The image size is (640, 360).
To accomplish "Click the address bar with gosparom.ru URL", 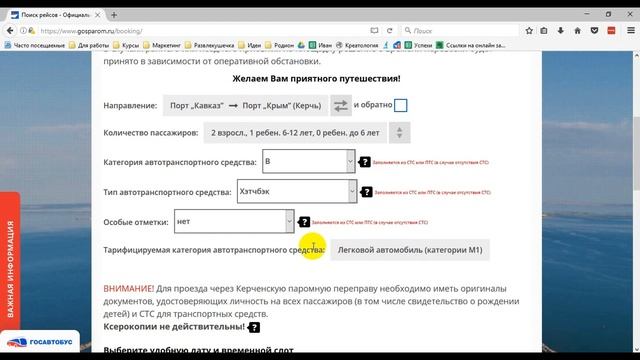I will click(x=204, y=31).
